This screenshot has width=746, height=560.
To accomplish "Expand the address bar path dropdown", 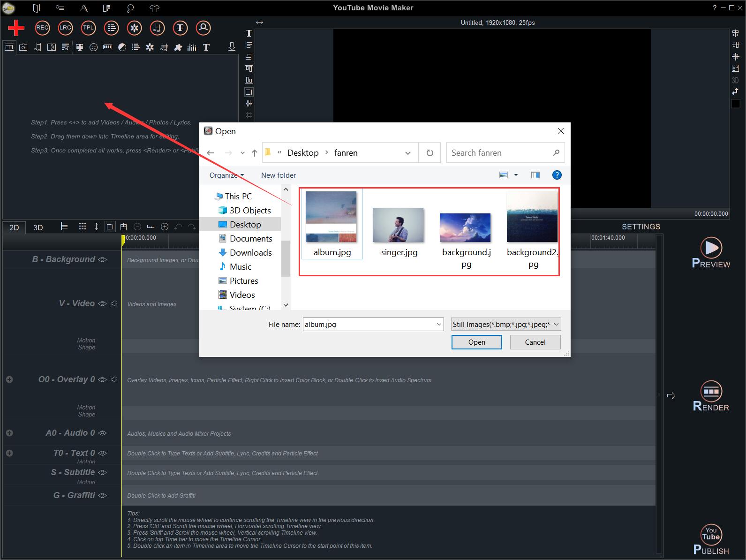I will click(x=408, y=153).
